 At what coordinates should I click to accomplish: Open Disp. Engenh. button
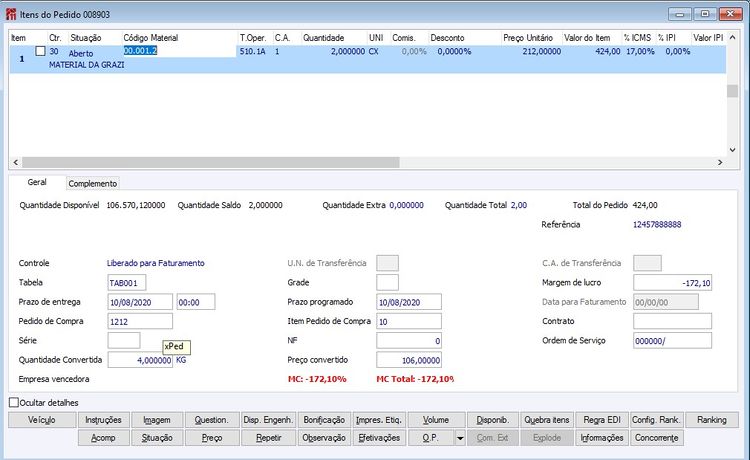click(x=268, y=420)
